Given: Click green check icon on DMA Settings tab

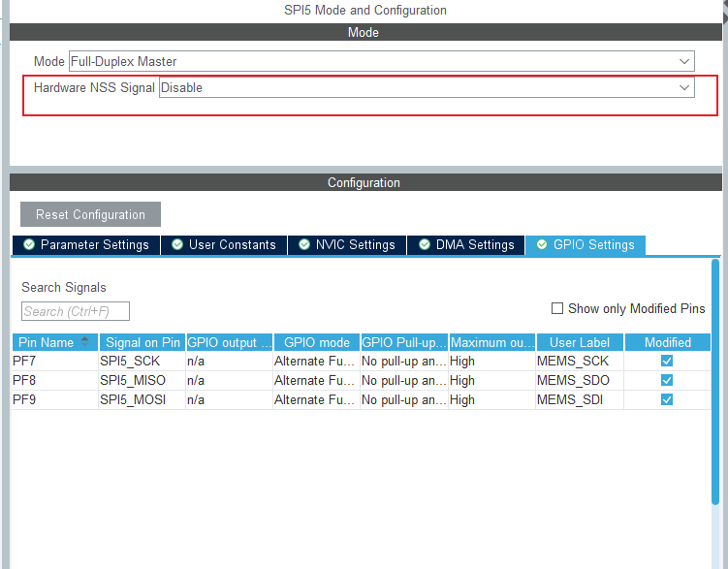Looking at the screenshot, I should pyautogui.click(x=425, y=244).
